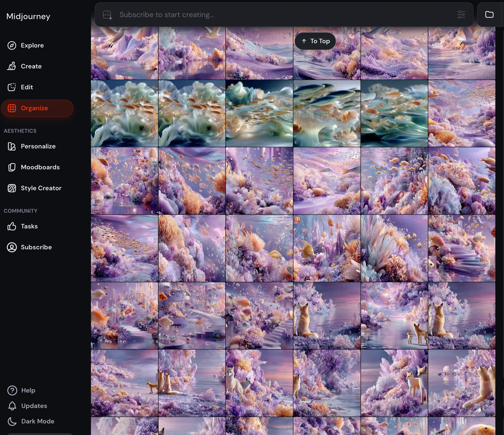The height and width of the screenshot is (435, 504).
Task: Click the folder icon button at top right
Action: (x=489, y=15)
